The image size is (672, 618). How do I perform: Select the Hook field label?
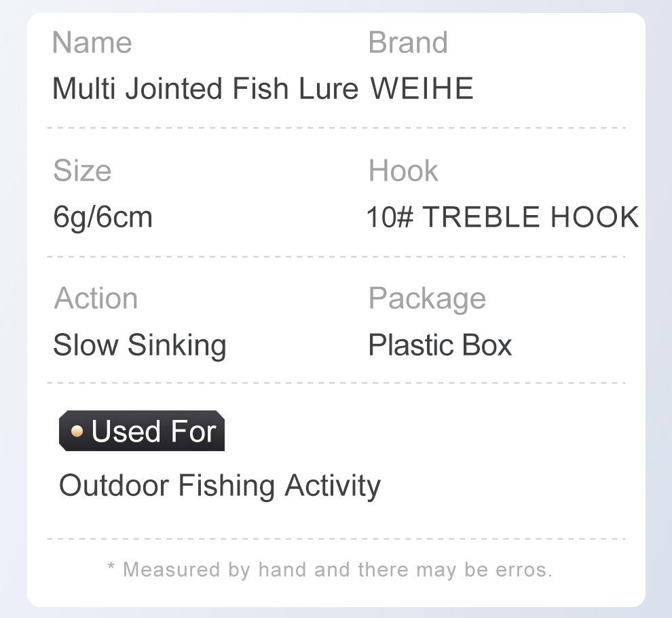tap(403, 171)
